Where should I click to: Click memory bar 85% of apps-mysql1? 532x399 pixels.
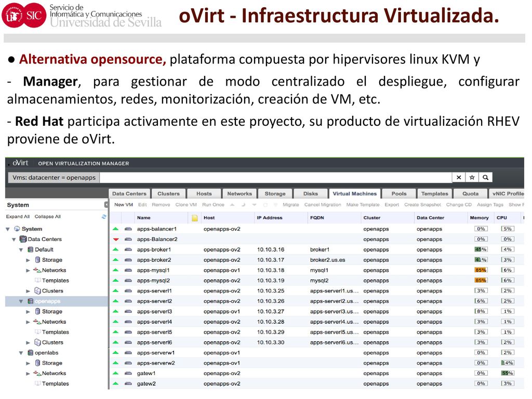click(481, 270)
